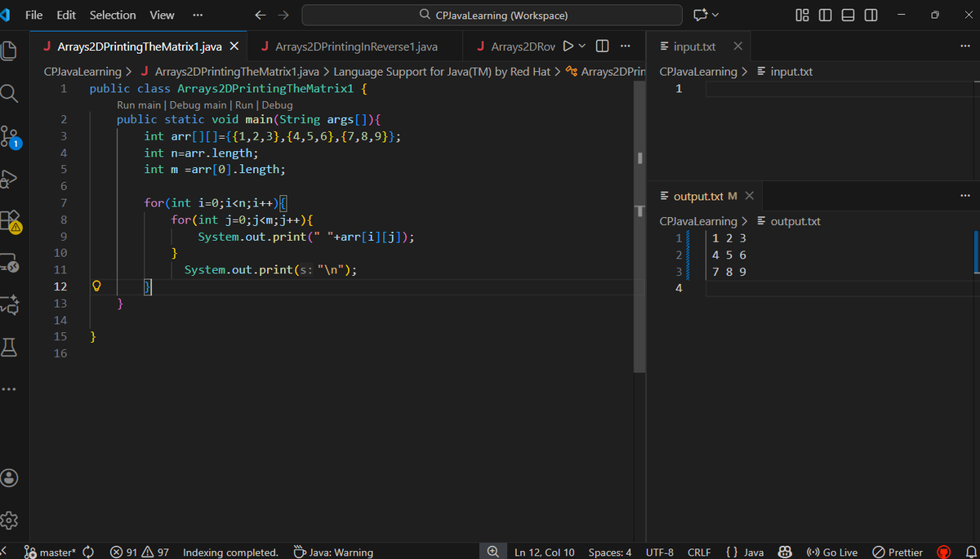Click Go Live in status bar
980x559 pixels.
click(831, 552)
